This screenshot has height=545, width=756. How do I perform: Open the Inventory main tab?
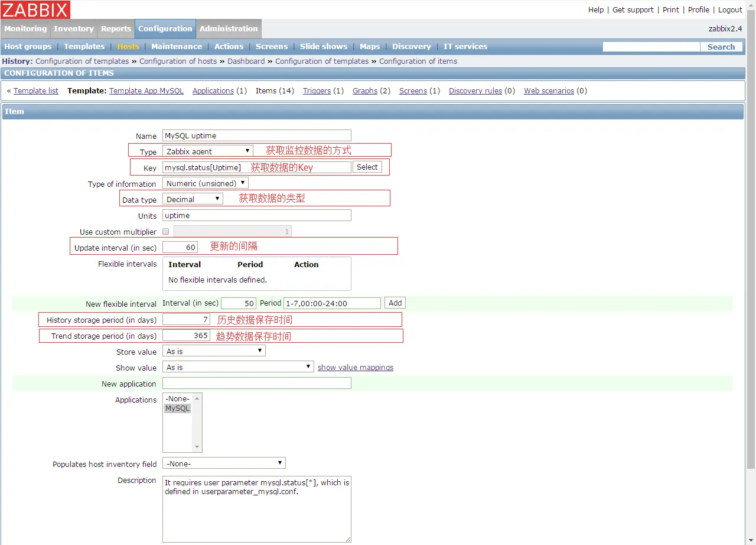click(x=74, y=28)
